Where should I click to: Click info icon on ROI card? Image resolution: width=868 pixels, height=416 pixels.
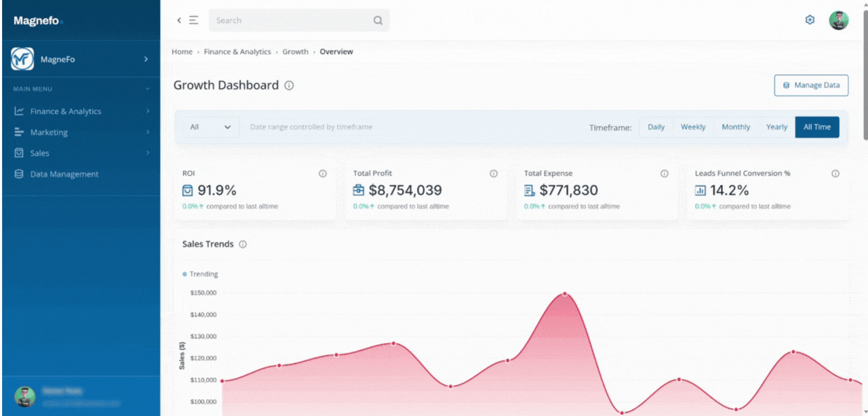click(x=323, y=173)
